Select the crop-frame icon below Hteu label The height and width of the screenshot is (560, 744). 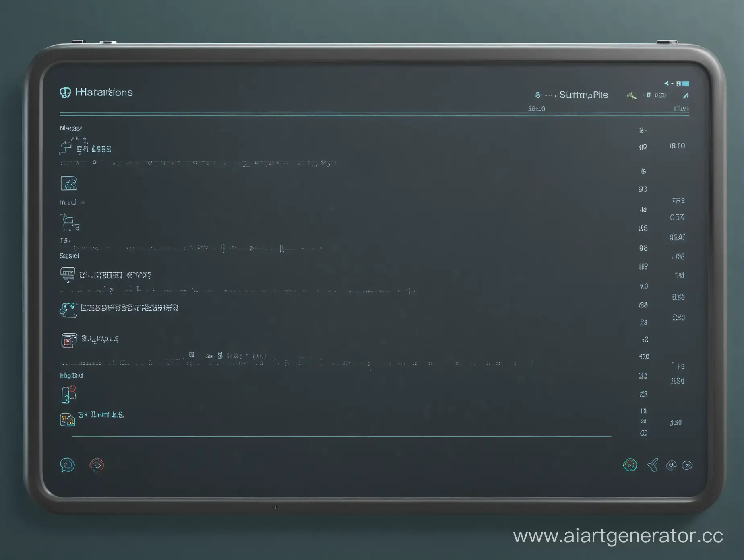pos(69,222)
